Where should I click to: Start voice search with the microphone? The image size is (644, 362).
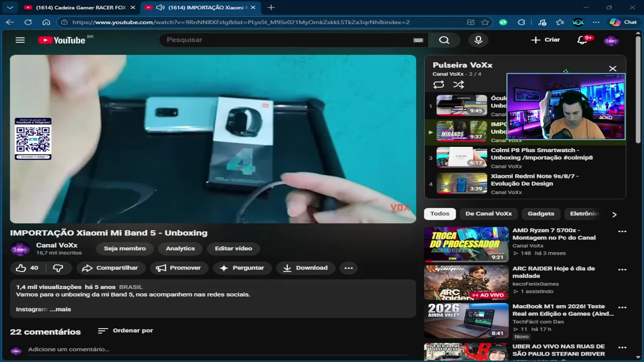coord(478,40)
